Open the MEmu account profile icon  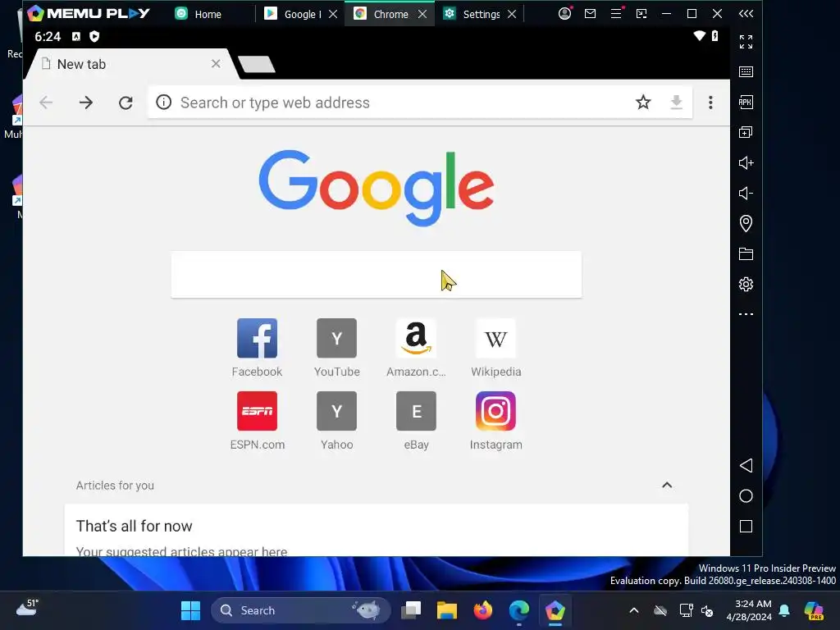click(564, 13)
